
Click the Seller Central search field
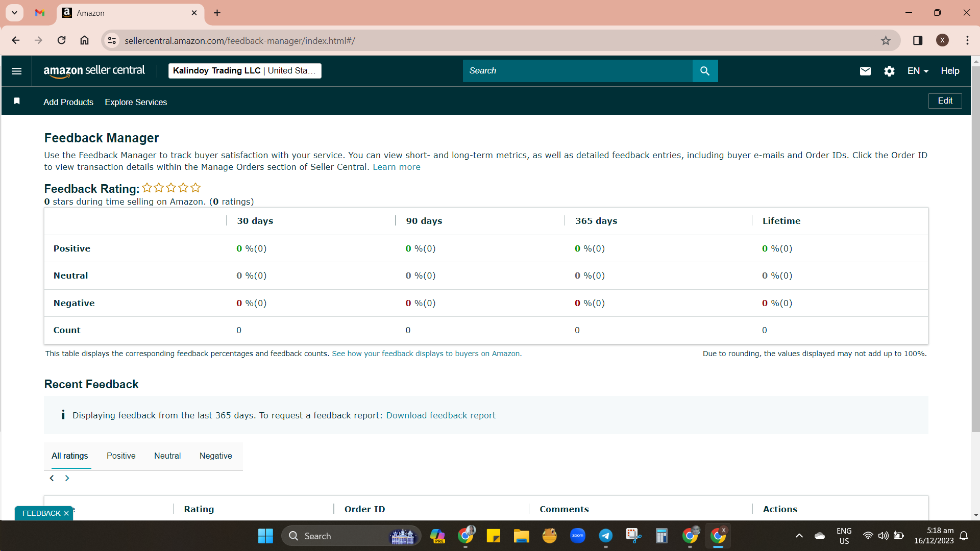577,71
